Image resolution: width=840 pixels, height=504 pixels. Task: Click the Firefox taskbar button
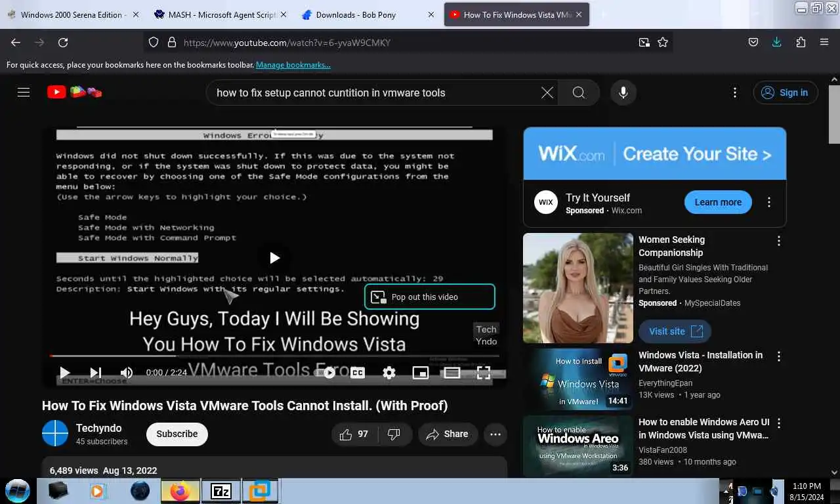pyautogui.click(x=180, y=490)
